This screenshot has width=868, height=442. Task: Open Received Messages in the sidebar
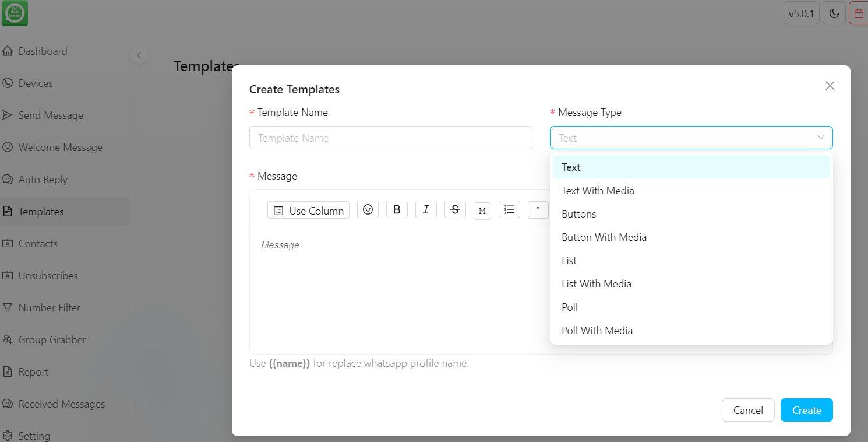pyautogui.click(x=61, y=404)
